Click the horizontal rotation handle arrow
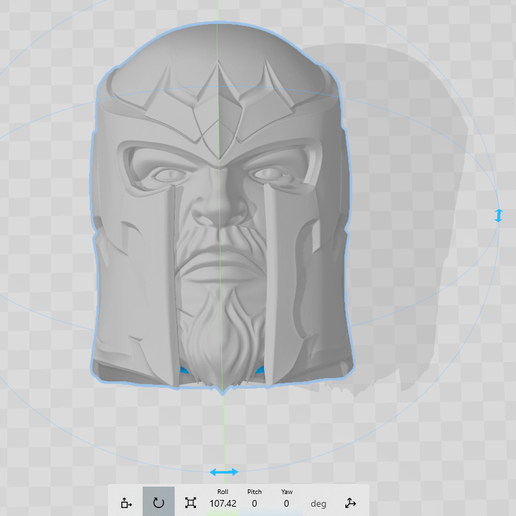This screenshot has height=516, width=516. click(224, 472)
